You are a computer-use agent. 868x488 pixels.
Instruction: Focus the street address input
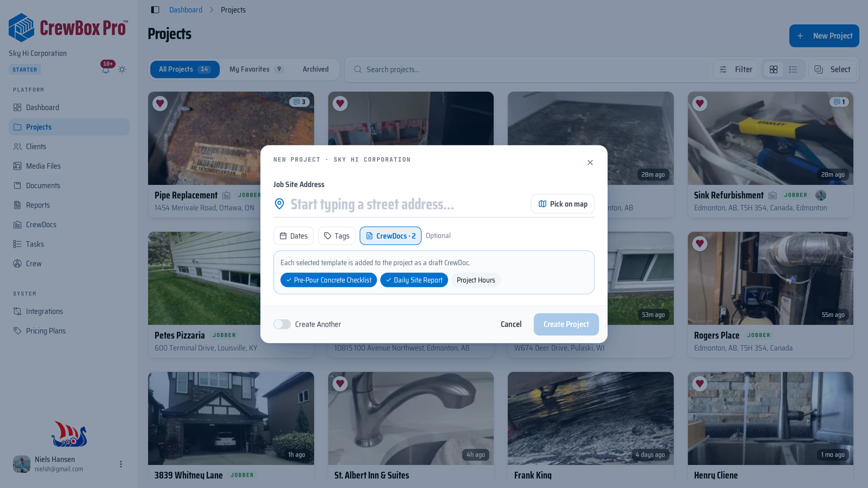pyautogui.click(x=407, y=204)
